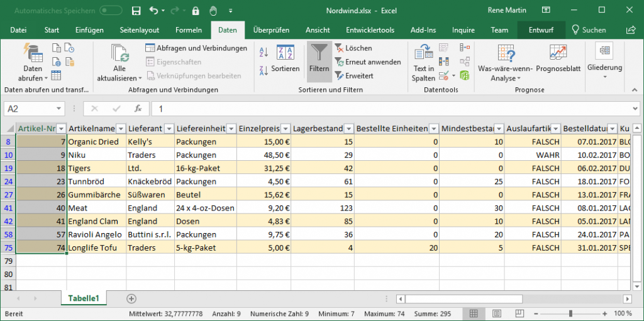
Task: Open Abfragen und Verbindungen pane
Action: [x=196, y=48]
